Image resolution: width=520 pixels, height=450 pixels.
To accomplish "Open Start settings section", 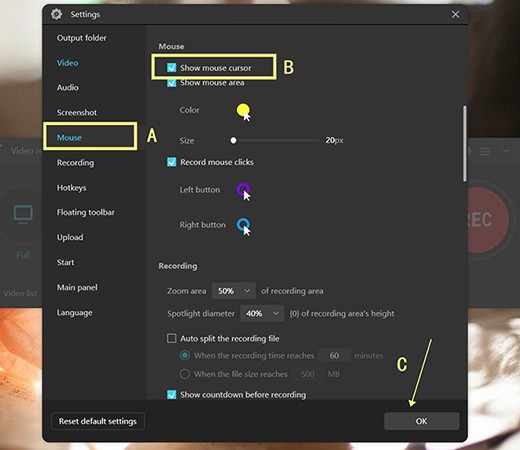I will pyautogui.click(x=65, y=263).
